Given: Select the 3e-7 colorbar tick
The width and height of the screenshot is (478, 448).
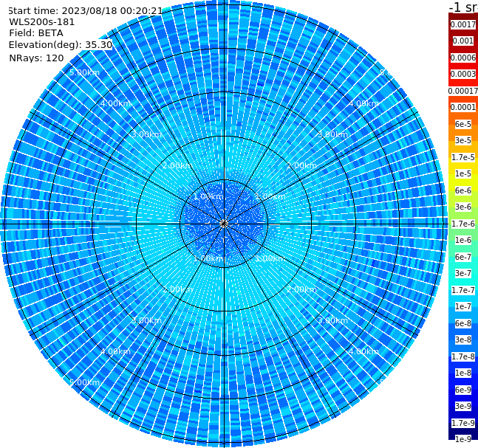Looking at the screenshot, I should tap(463, 273).
